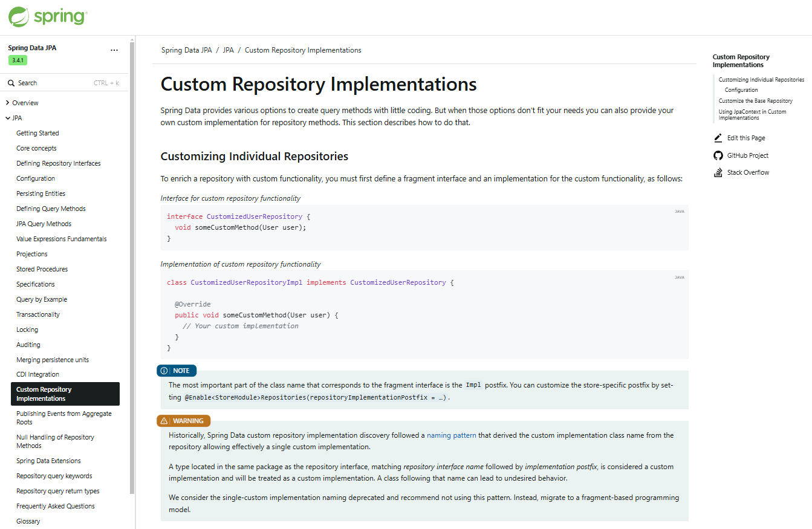Image resolution: width=812 pixels, height=529 pixels.
Task: Collapse the JPA section chevron
Action: click(8, 118)
